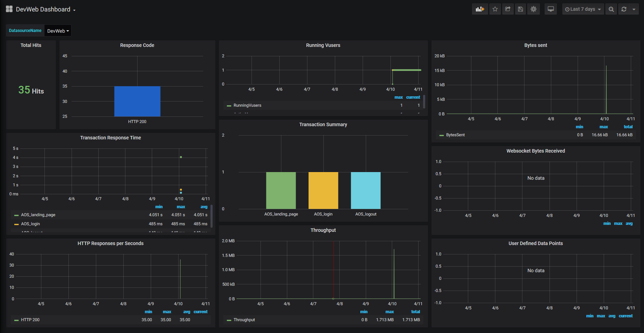Sort Bytes sent legend by min

[x=579, y=127]
